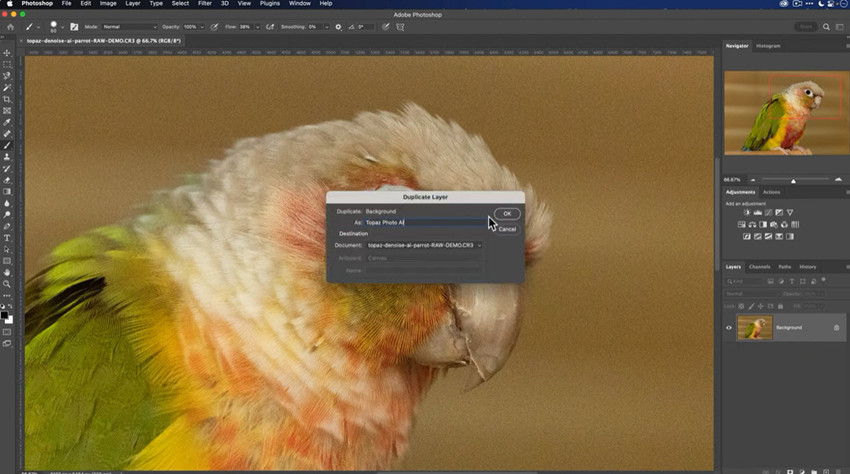The height and width of the screenshot is (474, 850).
Task: Toggle lock transparent pixels
Action: (741, 306)
